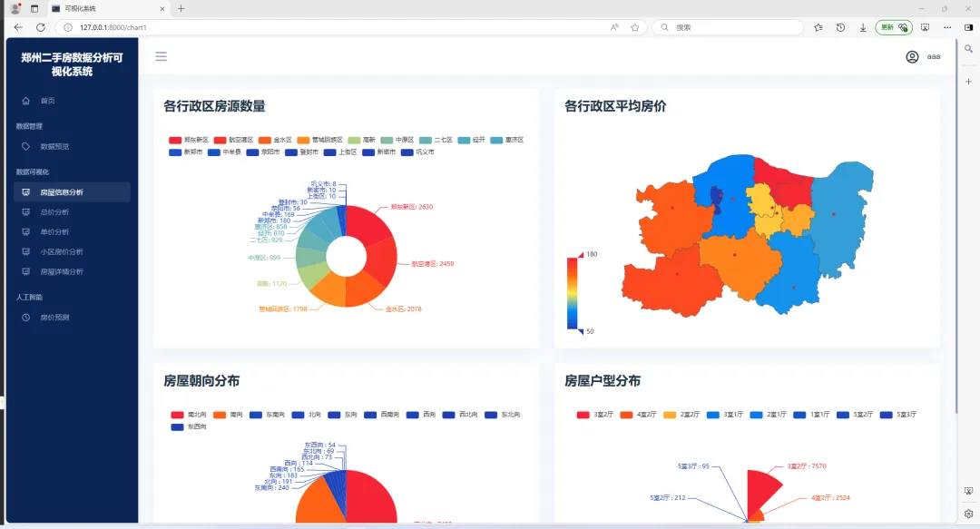Add page to favorites with star icon

pos(635,27)
